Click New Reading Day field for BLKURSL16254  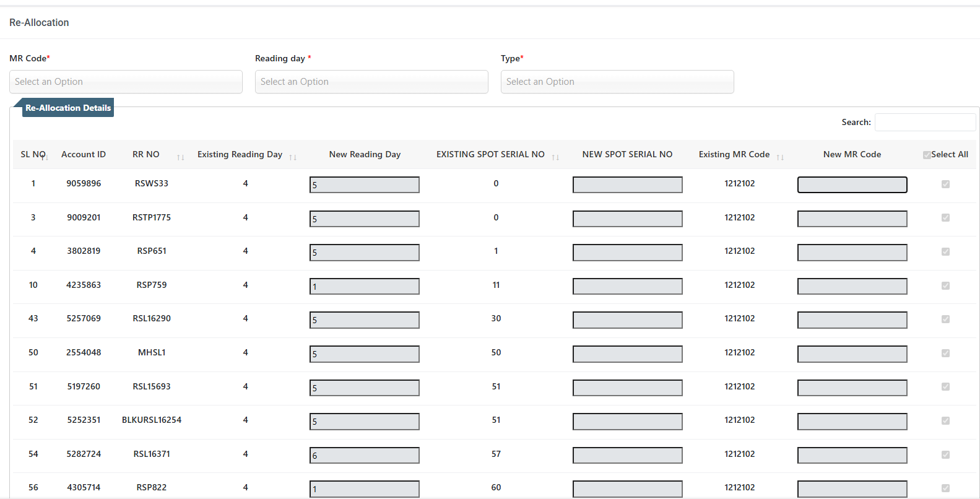point(365,422)
